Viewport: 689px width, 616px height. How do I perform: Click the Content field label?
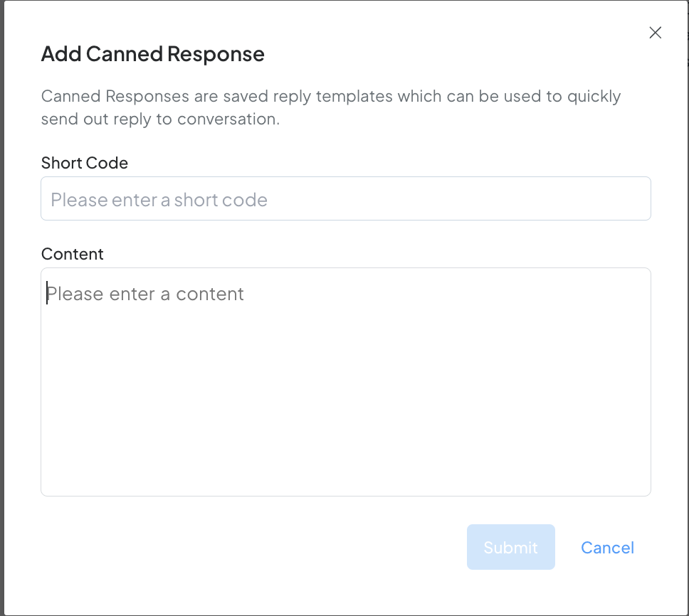point(73,254)
